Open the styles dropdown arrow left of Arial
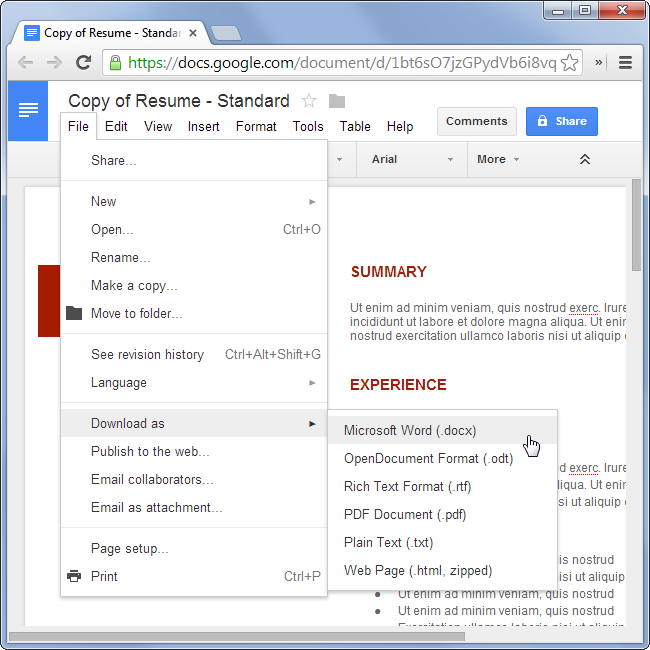The height and width of the screenshot is (650, 650). tap(340, 159)
